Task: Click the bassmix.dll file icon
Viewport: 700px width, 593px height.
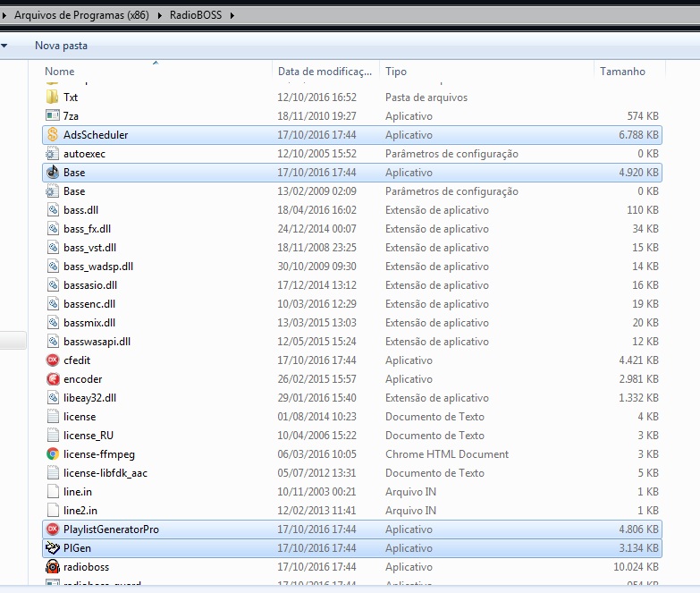Action: point(53,322)
